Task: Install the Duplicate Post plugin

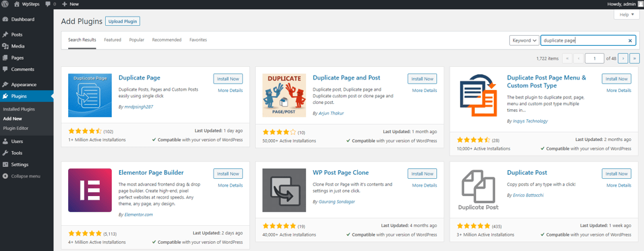Action: [x=616, y=174]
